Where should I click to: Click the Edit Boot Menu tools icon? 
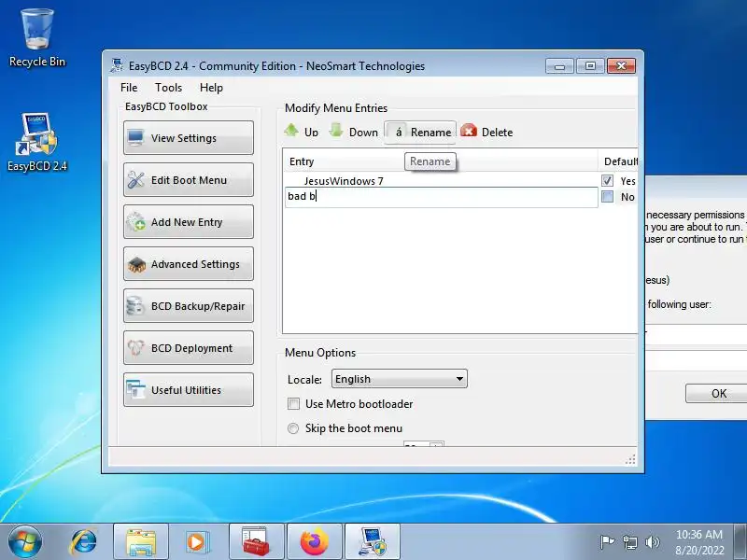click(x=135, y=180)
